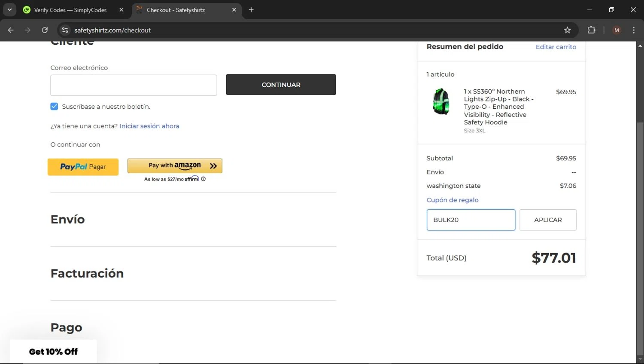Focus the Correo electrónico input field

(x=134, y=85)
